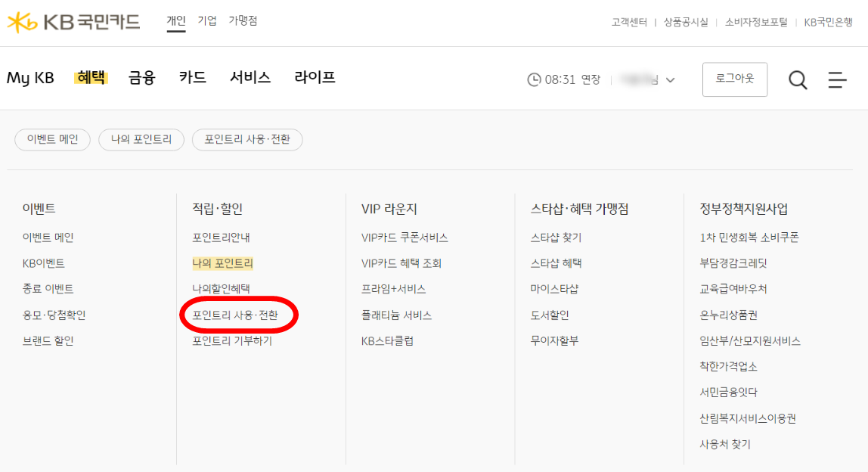Select the 개인 tab
868x472 pixels.
[x=176, y=21]
